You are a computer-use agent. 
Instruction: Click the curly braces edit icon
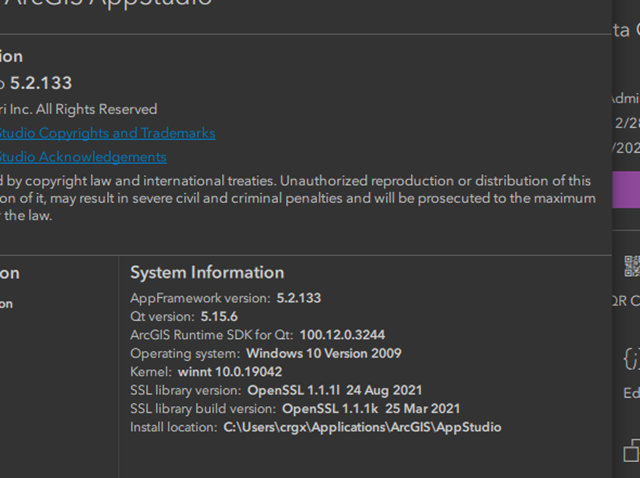632,359
